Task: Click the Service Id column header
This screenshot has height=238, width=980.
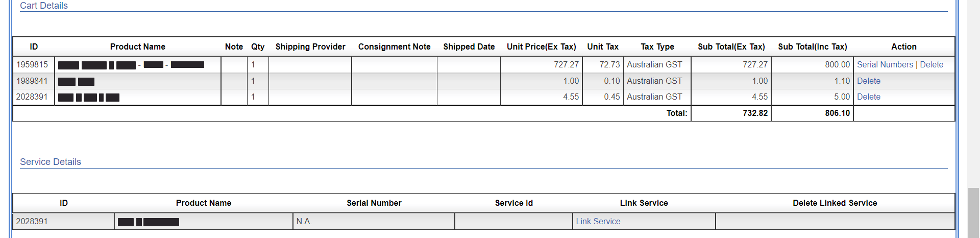Action: 513,203
